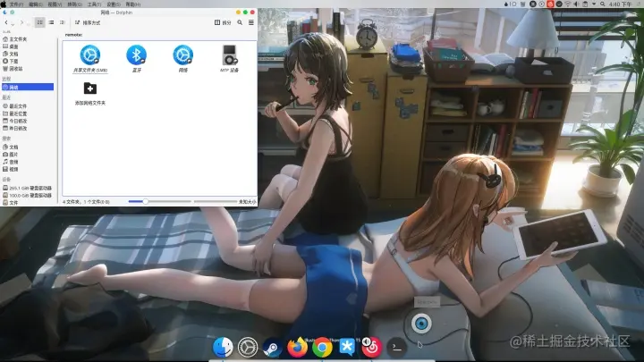Open the 共享文件夹 (SMB) network item
Screen dimensions: 644x362
90,59
